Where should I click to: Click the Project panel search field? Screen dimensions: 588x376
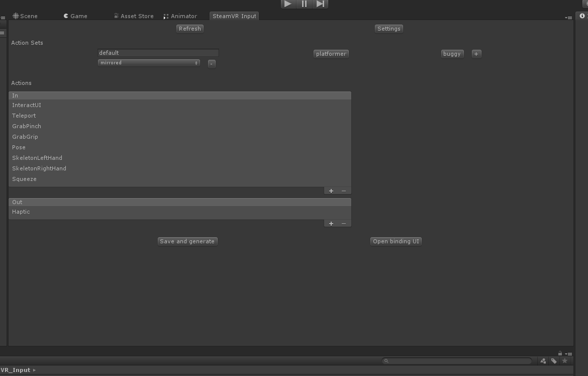tap(457, 361)
